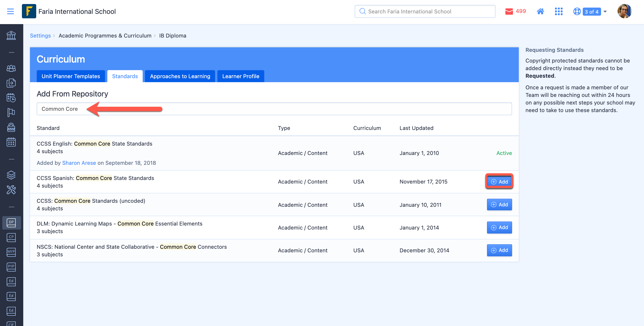Image resolution: width=644 pixels, height=326 pixels.
Task: Expand the 3 of 4 dropdown
Action: point(594,11)
